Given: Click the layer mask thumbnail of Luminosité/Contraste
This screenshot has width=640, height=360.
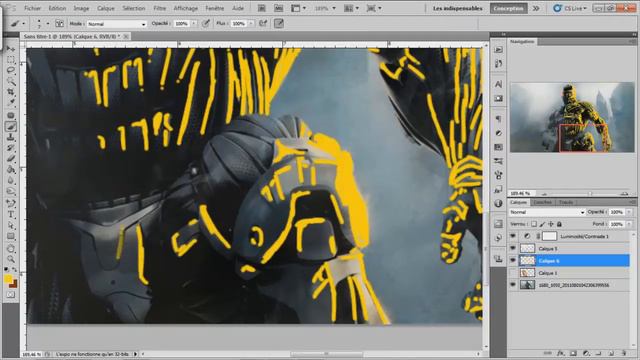Looking at the screenshot, I should (549, 236).
